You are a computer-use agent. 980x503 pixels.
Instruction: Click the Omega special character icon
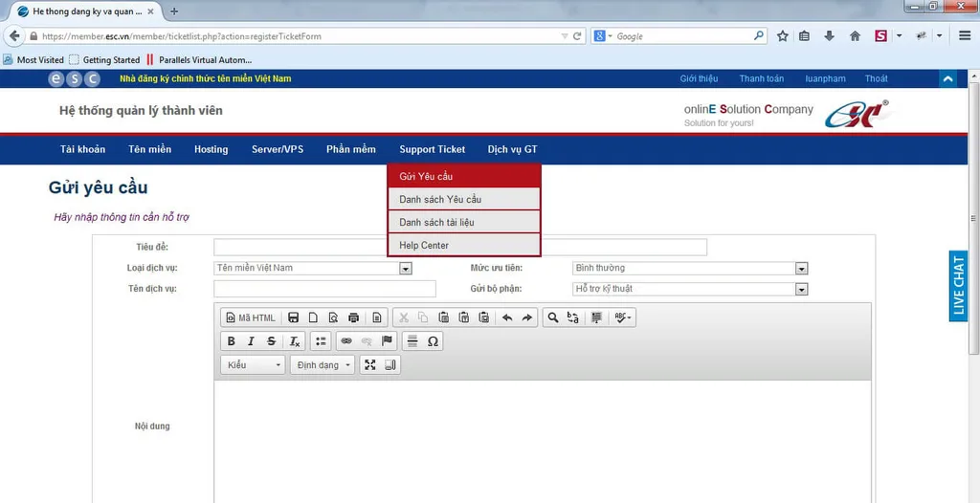pyautogui.click(x=432, y=341)
